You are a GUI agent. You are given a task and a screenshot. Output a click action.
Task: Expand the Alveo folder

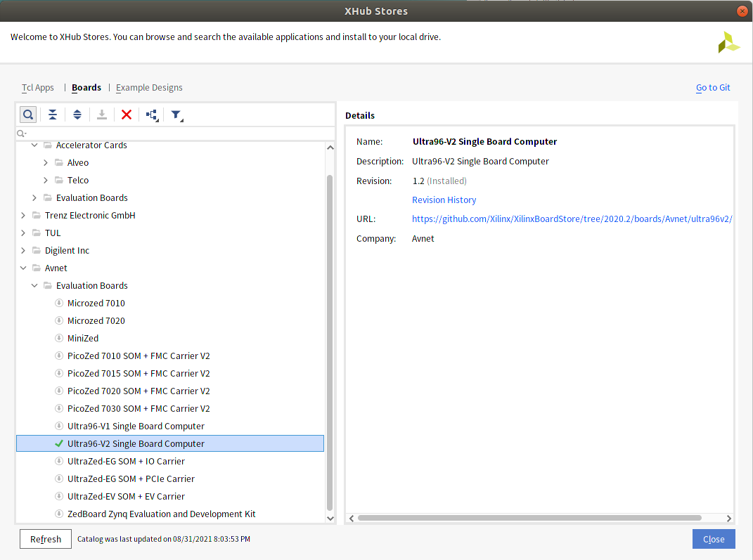pyautogui.click(x=46, y=163)
